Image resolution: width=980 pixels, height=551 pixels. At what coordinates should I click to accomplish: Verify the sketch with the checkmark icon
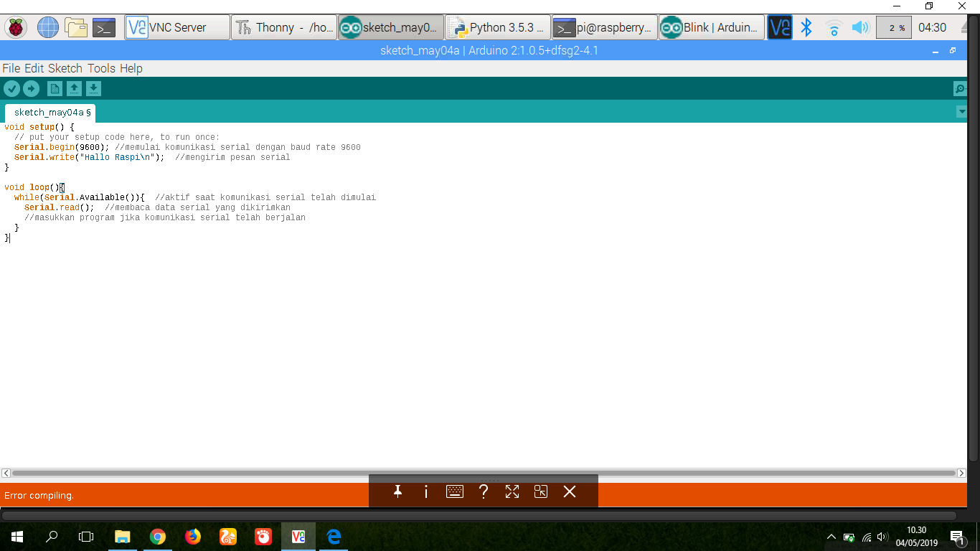tap(11, 88)
